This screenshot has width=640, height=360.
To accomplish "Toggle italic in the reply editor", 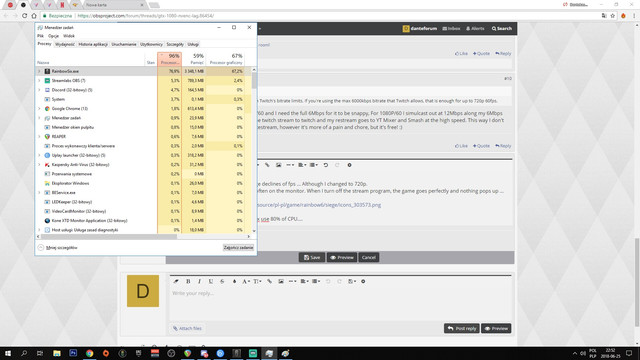I will pyautogui.click(x=199, y=281).
